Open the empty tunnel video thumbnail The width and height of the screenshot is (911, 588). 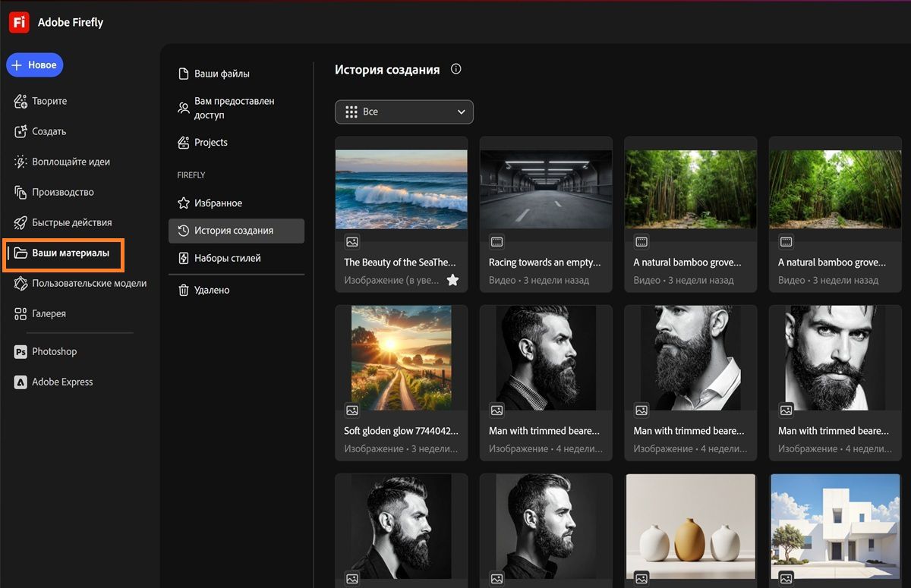pos(546,189)
